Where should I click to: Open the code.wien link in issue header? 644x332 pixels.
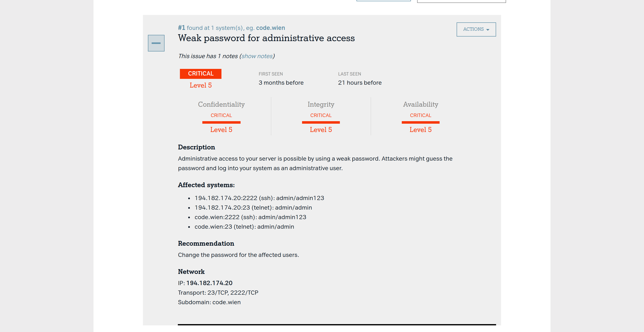270,28
